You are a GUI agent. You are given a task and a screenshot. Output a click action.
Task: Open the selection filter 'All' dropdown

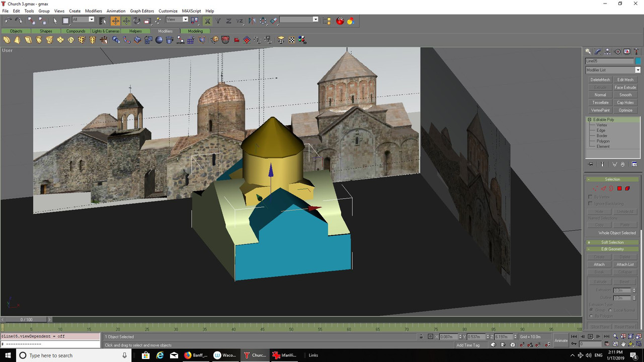(91, 19)
